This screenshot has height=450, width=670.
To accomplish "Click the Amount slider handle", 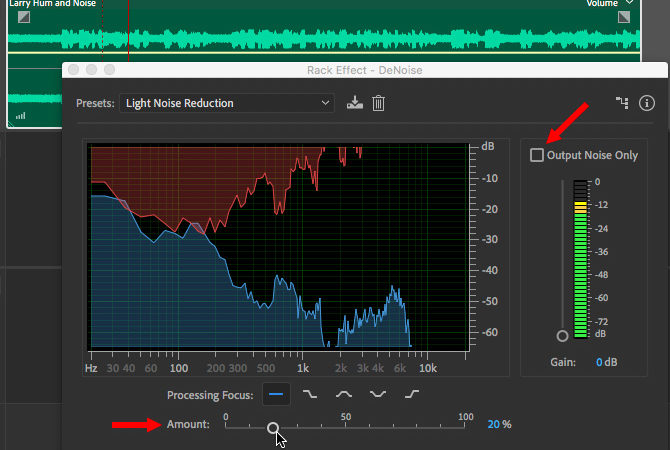I will click(273, 427).
